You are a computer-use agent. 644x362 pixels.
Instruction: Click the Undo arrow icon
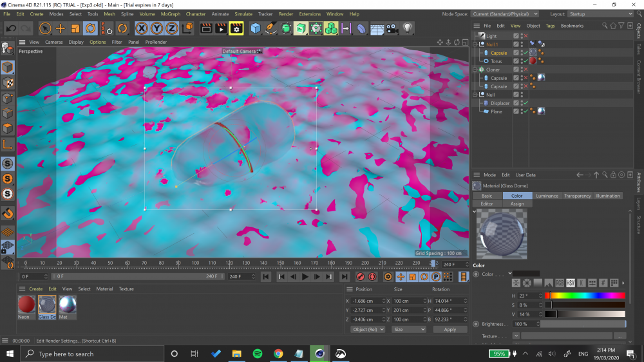(11, 28)
